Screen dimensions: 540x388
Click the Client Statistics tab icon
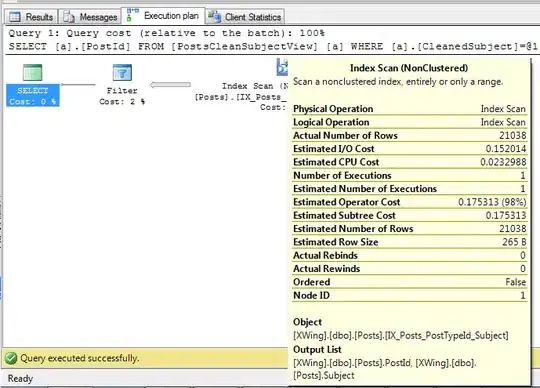point(214,16)
